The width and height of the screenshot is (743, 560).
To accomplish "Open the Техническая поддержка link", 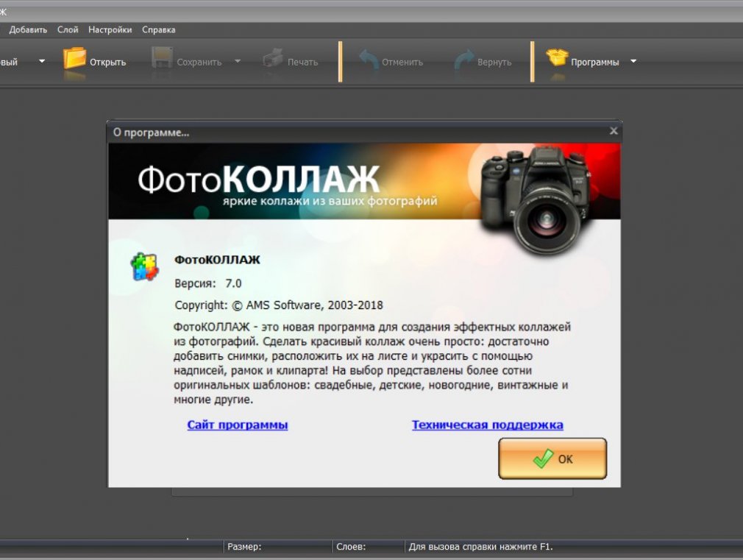I will (488, 425).
